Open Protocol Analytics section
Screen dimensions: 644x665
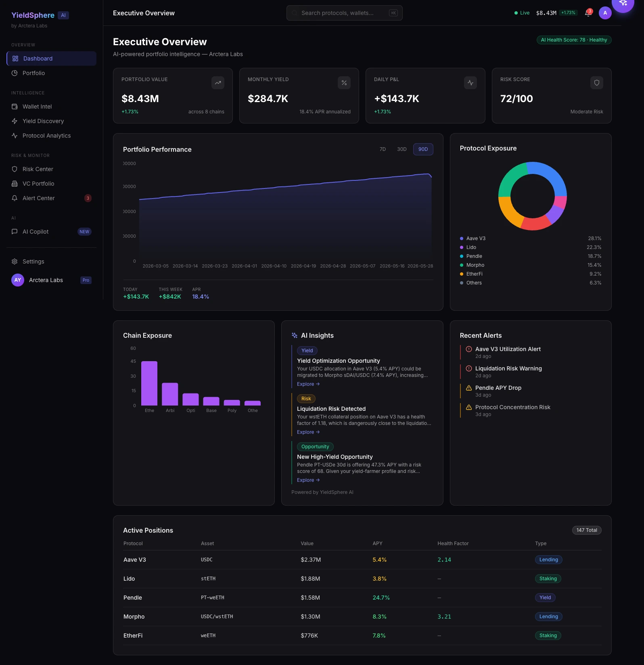click(x=51, y=136)
